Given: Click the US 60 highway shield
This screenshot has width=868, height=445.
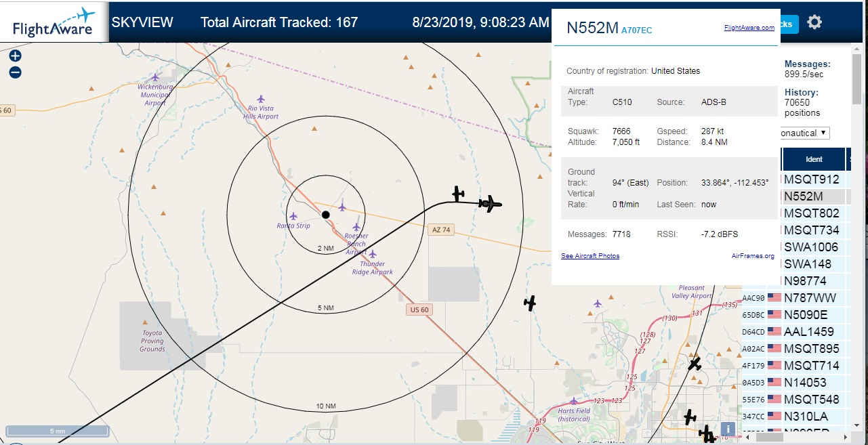Looking at the screenshot, I should [420, 310].
